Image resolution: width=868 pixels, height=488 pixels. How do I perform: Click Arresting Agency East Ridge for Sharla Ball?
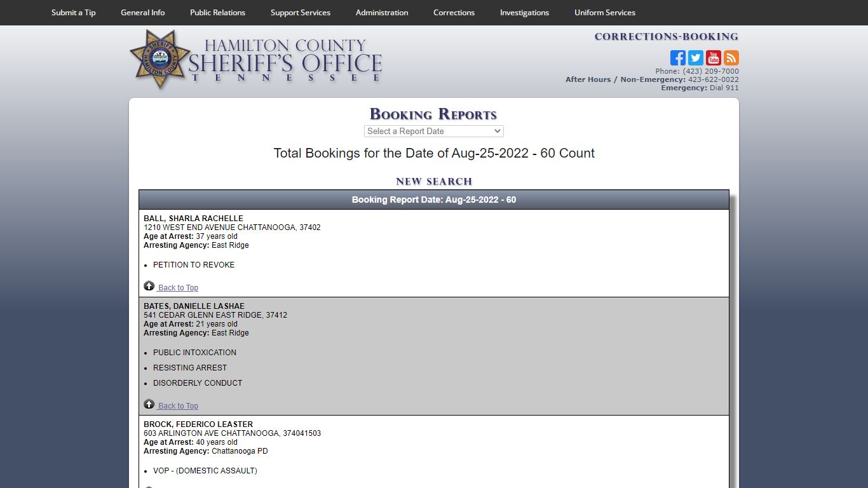point(196,245)
